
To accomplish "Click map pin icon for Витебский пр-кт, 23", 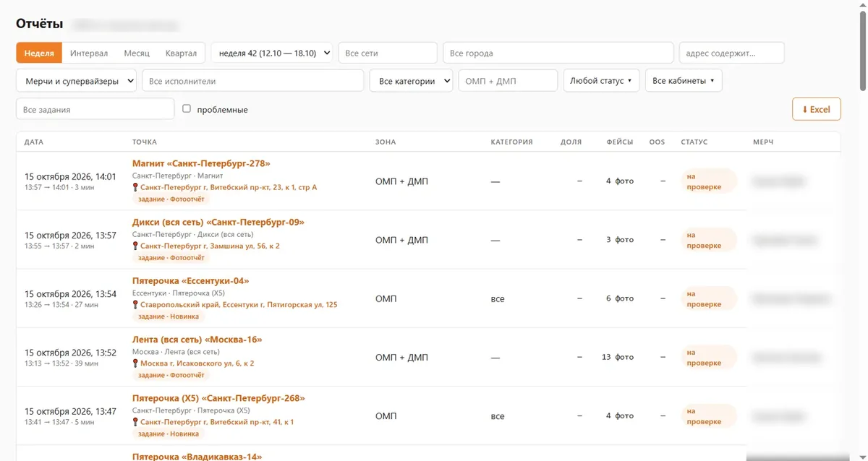I will pos(135,187).
